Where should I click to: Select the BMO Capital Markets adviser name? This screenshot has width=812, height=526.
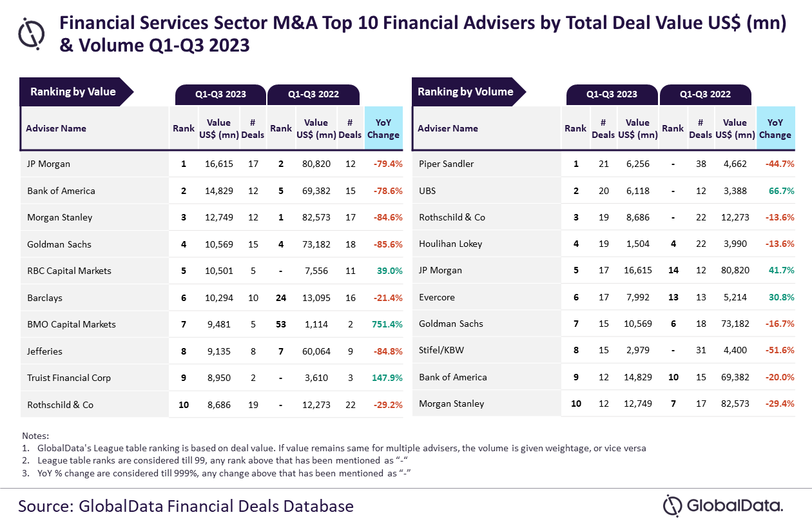[72, 324]
